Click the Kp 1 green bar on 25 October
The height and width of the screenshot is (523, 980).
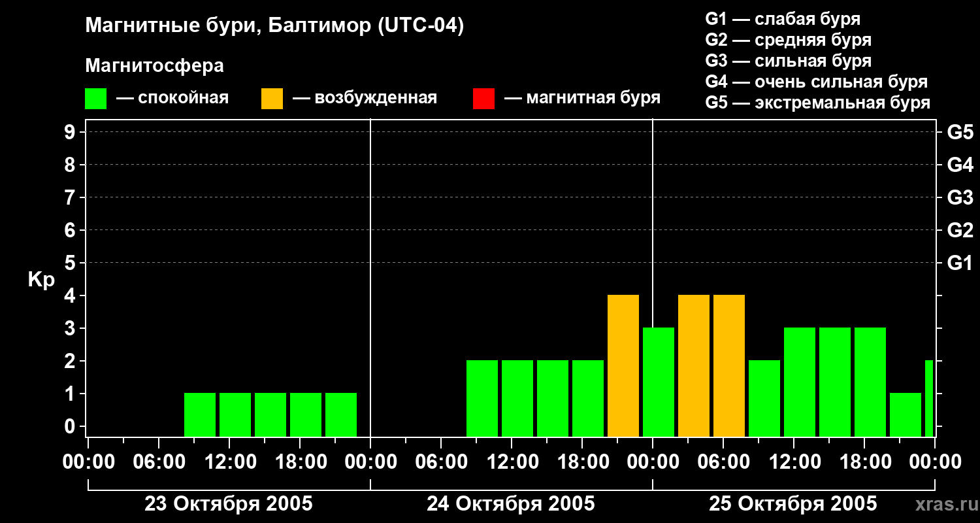tap(905, 414)
